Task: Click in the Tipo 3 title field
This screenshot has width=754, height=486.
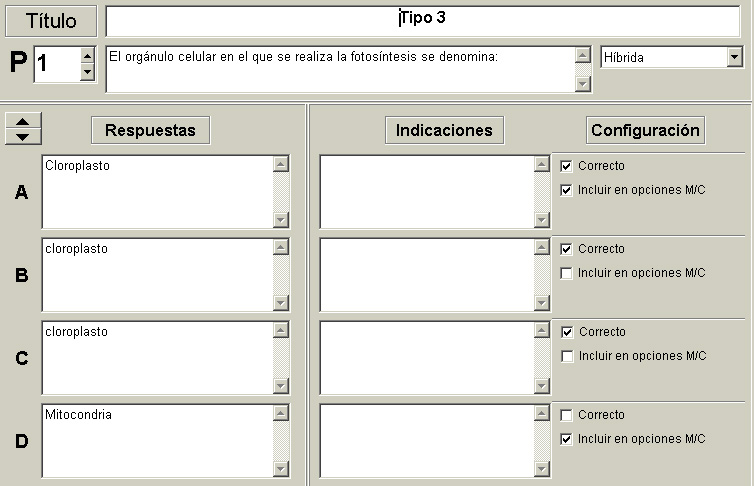Action: [x=420, y=20]
